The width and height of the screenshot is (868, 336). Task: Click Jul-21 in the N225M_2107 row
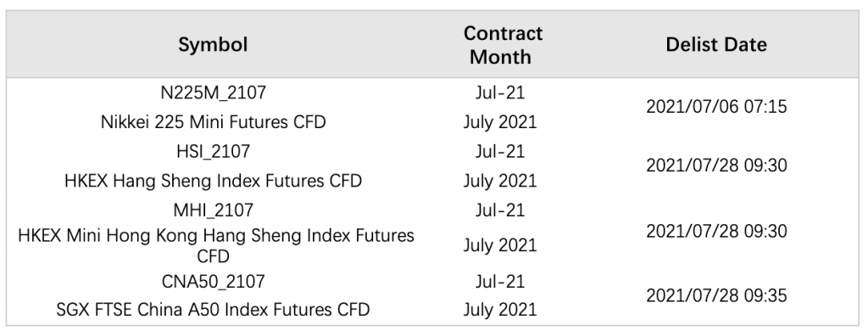tap(500, 92)
